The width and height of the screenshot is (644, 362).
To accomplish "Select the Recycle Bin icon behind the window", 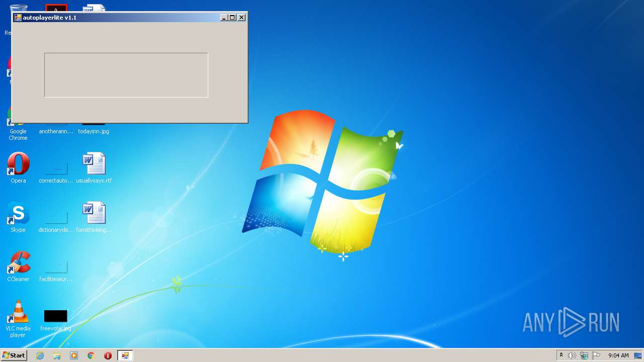I will tap(18, 8).
